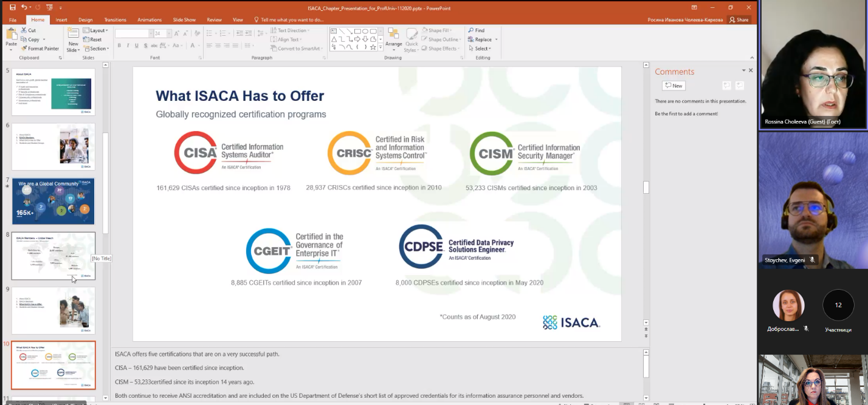The height and width of the screenshot is (405, 868).
Task: Activate Format Painter
Action: pos(40,49)
